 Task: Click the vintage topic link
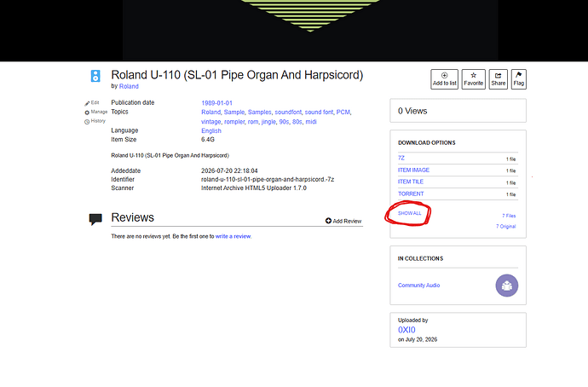(210, 122)
